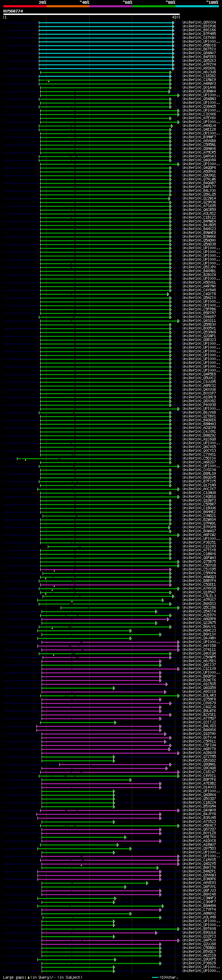
Task: Click label UniRef100_Q4E128
Action: pos(199,129)
